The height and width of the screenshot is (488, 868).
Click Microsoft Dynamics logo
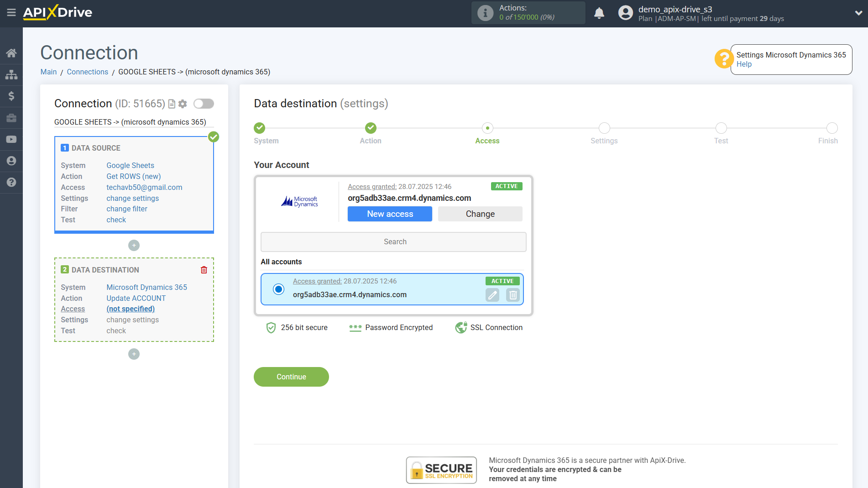(299, 201)
